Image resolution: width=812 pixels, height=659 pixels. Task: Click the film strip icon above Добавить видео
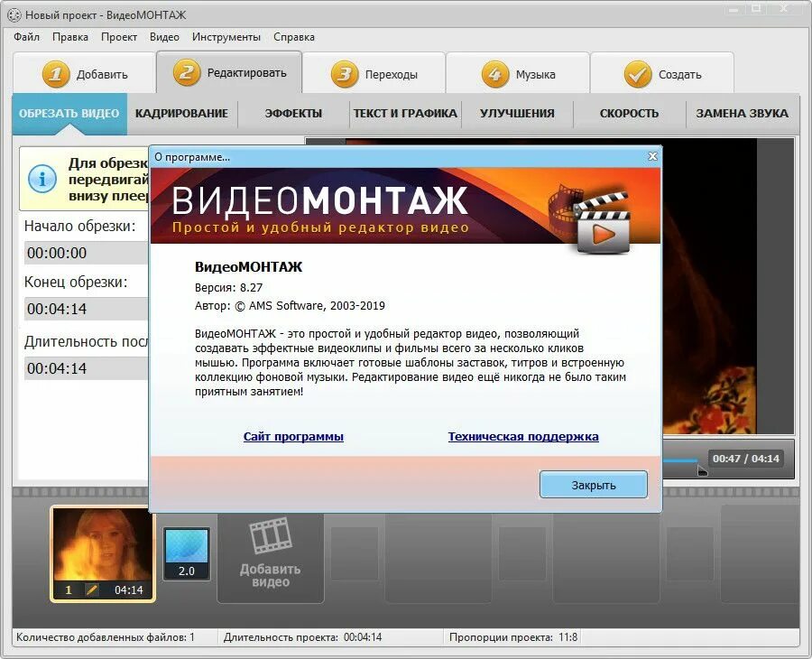[x=271, y=535]
